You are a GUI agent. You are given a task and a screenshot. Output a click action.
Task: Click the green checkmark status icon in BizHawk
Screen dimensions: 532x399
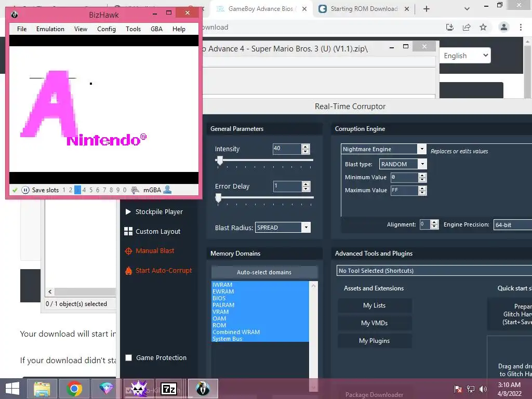(x=15, y=190)
